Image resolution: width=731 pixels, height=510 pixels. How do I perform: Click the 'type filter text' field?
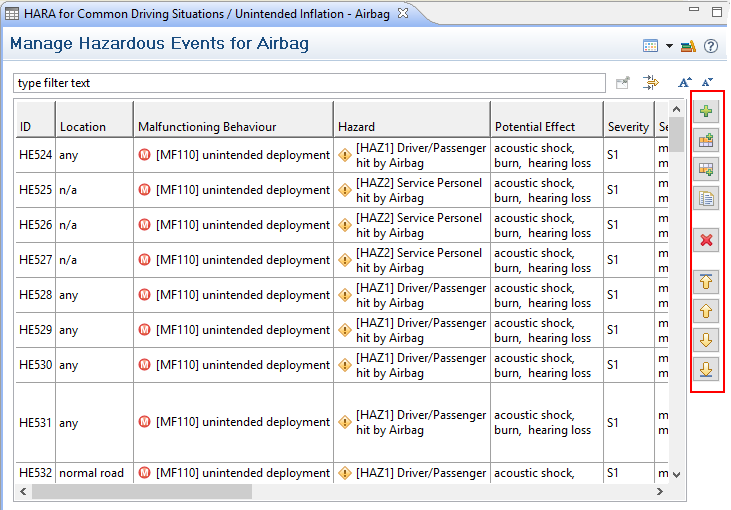tap(309, 83)
